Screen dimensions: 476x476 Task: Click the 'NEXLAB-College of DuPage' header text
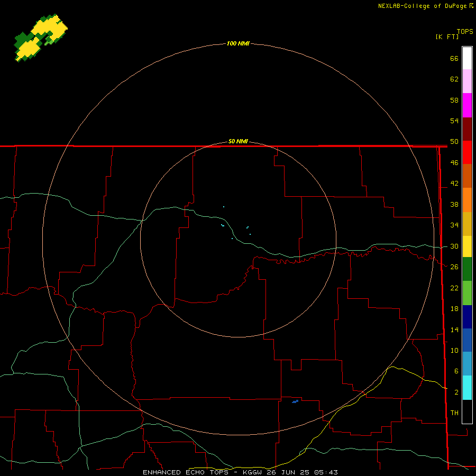pyautogui.click(x=422, y=6)
